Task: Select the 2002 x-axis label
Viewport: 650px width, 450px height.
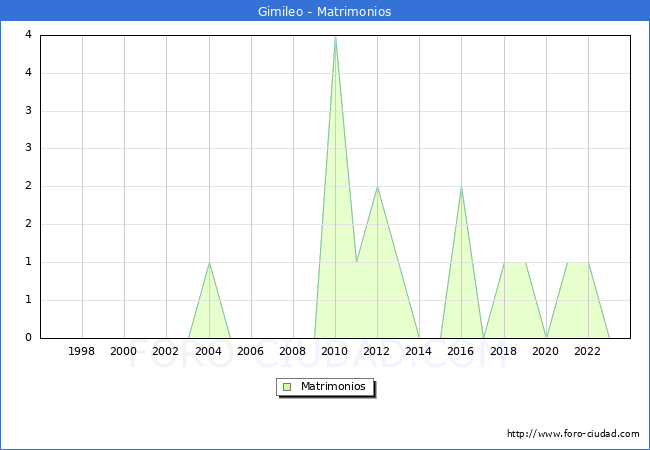Action: pos(165,351)
